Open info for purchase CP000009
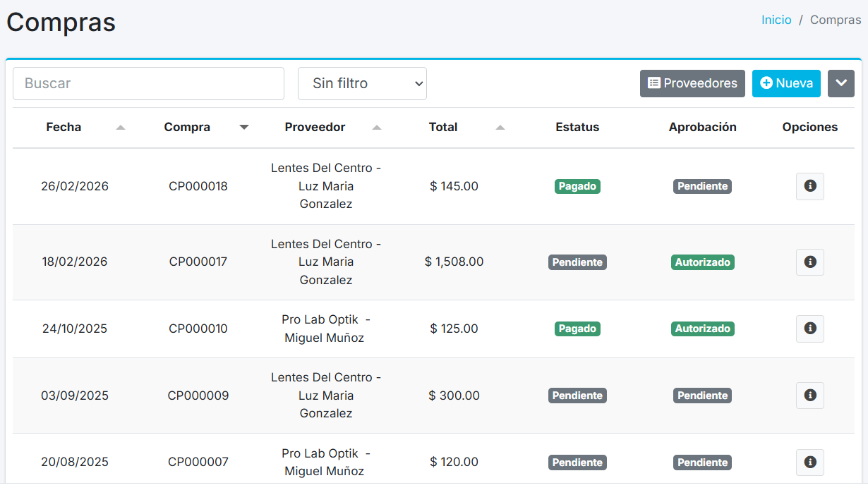This screenshot has width=868, height=490. [x=809, y=396]
